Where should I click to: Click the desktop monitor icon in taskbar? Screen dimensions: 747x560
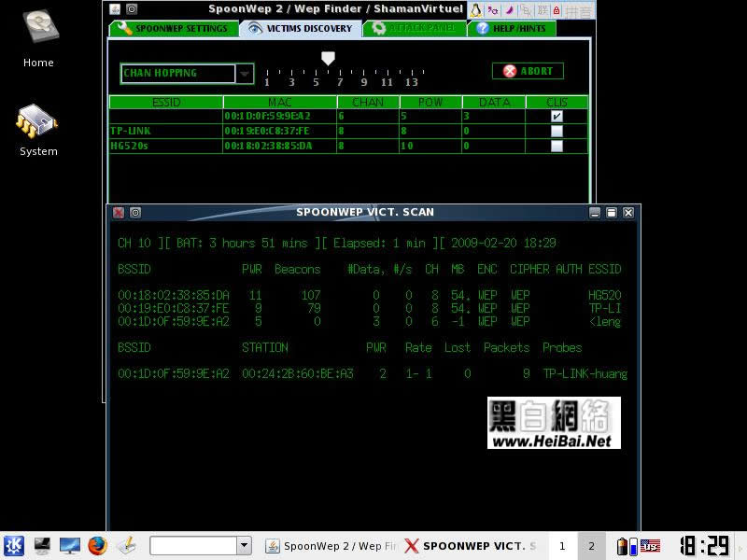(x=69, y=546)
